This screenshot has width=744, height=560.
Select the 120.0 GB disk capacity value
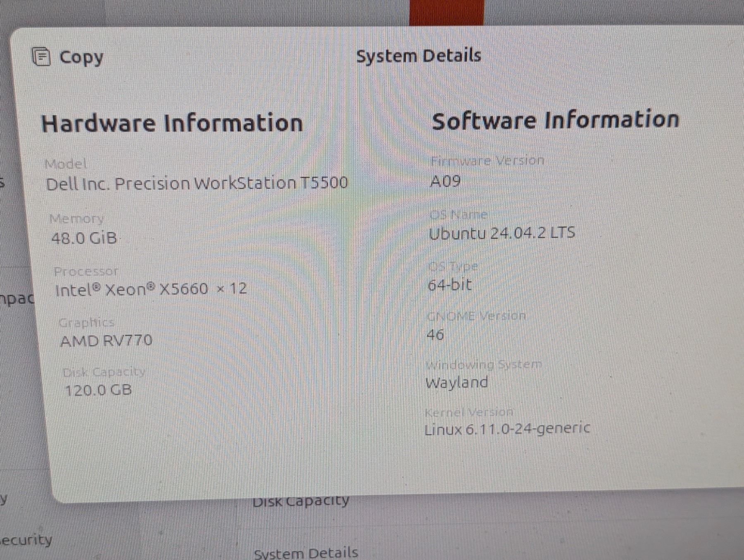coord(98,390)
